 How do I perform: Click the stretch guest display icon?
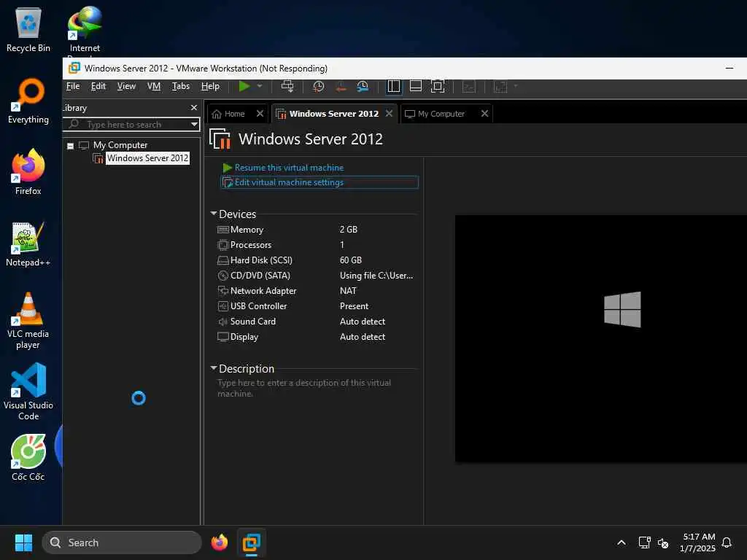coord(500,86)
